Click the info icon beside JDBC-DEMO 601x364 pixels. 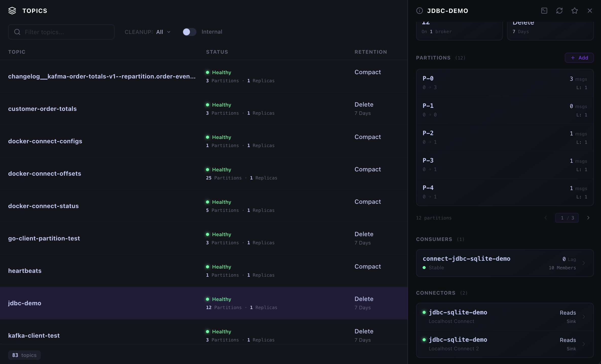(420, 11)
